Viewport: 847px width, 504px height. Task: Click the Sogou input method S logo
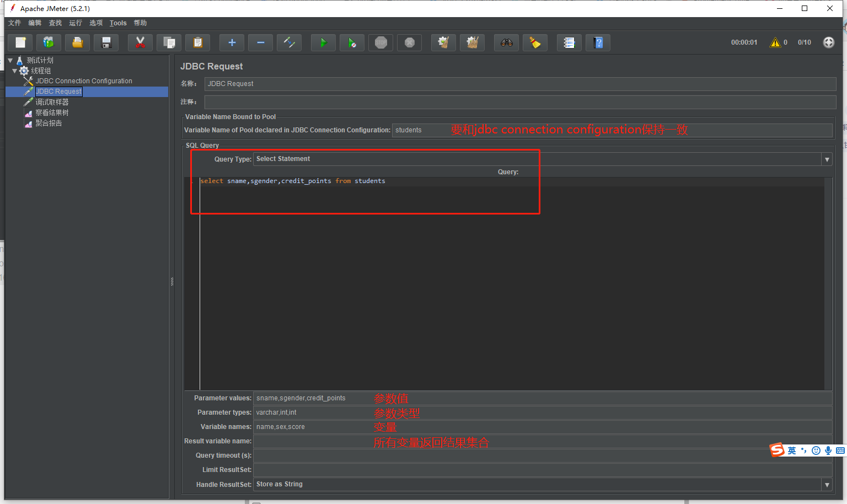[x=778, y=450]
